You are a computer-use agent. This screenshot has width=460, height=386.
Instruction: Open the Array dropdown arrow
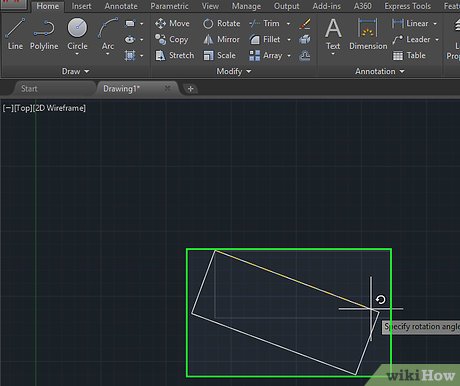[x=289, y=56]
